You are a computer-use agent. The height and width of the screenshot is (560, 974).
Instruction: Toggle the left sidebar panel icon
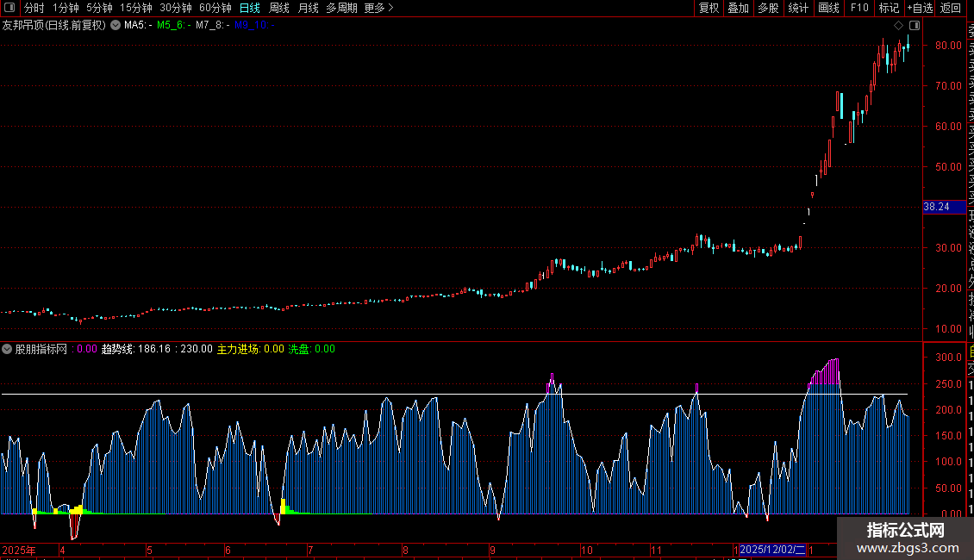9,8
